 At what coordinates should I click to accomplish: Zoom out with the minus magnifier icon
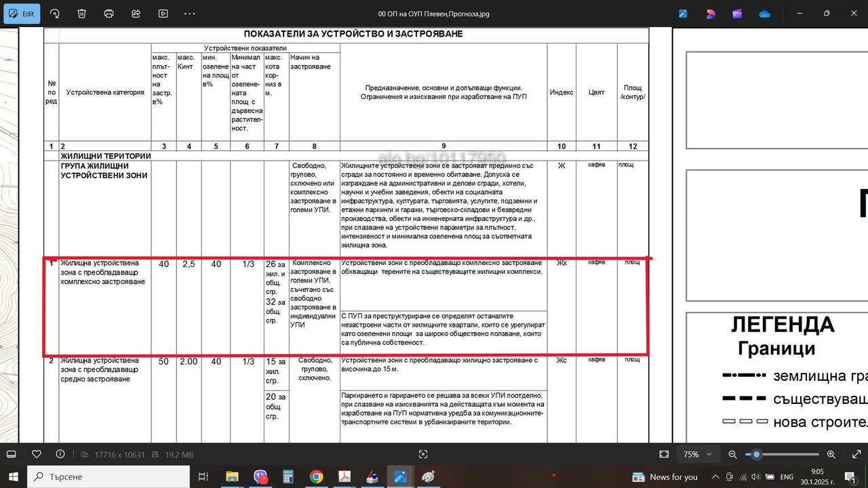[732, 454]
